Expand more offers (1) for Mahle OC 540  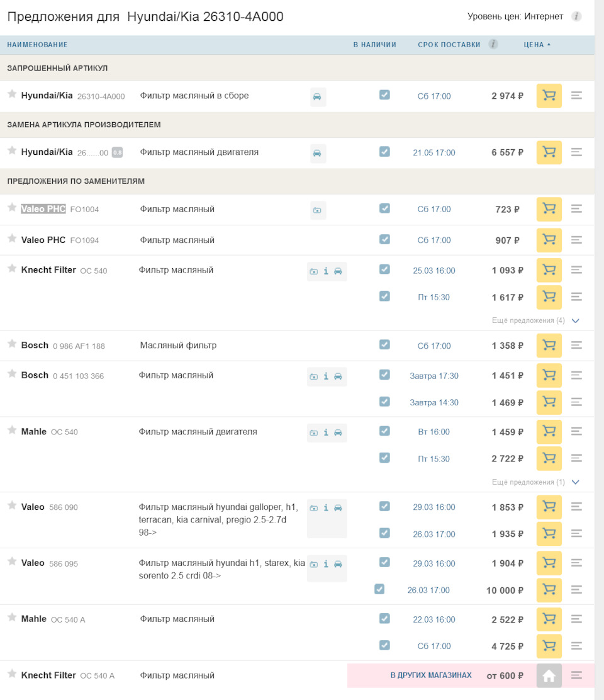[535, 482]
